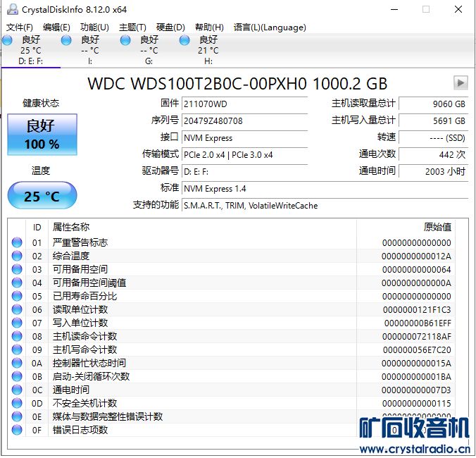Viewport: 476px width, 458px height.
Task: Click status orb of row 0C 通电时间
Action: coord(17,390)
